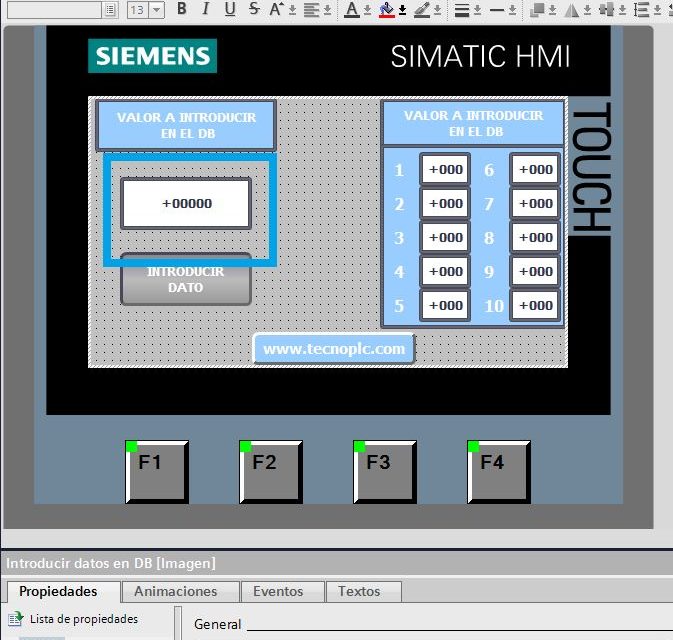Toggle italic text formatting
The image size is (673, 640).
[206, 9]
